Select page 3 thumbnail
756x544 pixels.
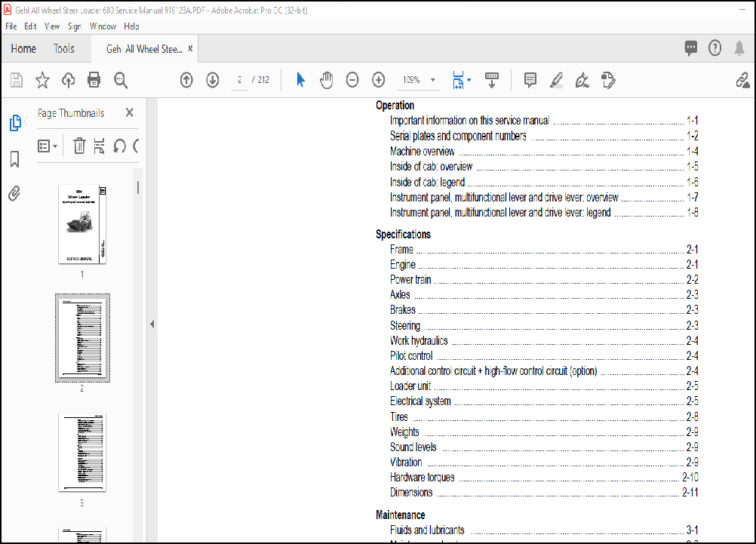tap(82, 453)
